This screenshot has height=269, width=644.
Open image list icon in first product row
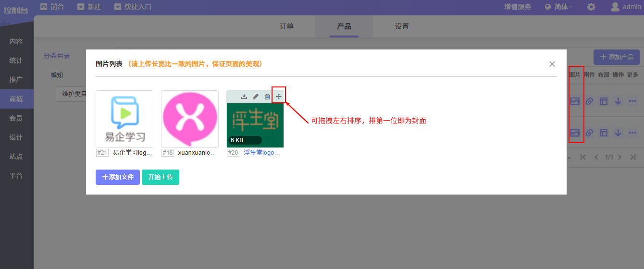pyautogui.click(x=575, y=101)
